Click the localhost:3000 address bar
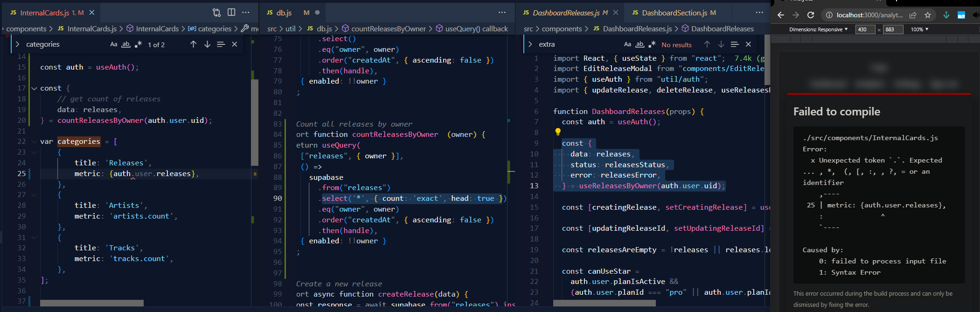 (x=869, y=15)
